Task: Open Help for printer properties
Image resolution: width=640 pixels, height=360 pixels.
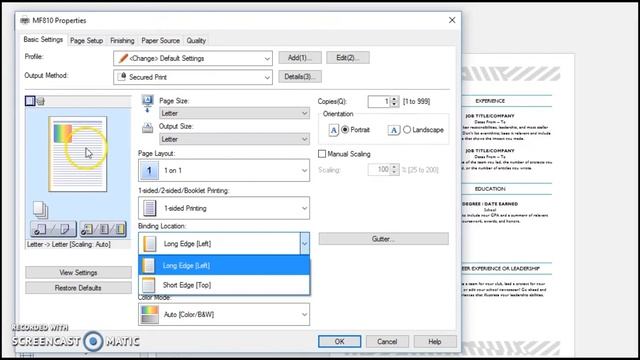Action: 435,341
